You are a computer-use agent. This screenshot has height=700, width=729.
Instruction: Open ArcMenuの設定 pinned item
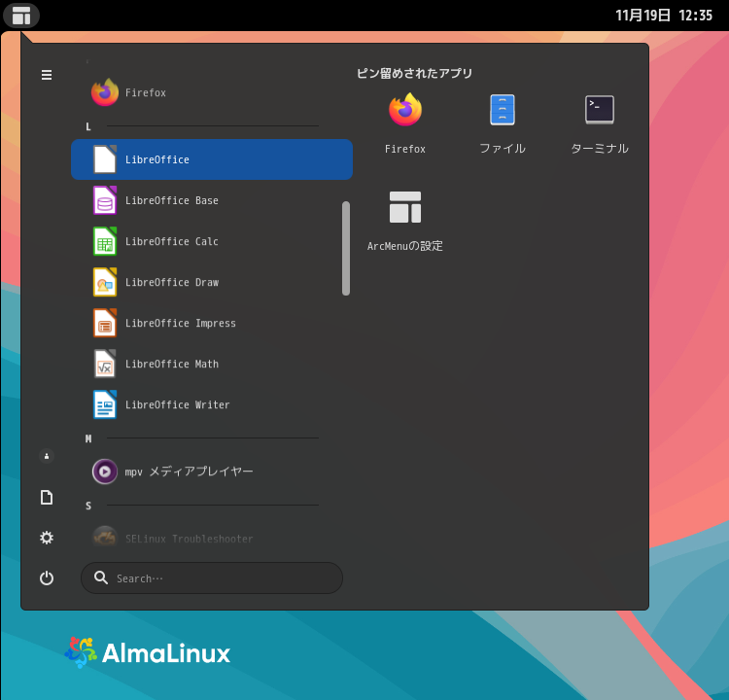pyautogui.click(x=405, y=222)
